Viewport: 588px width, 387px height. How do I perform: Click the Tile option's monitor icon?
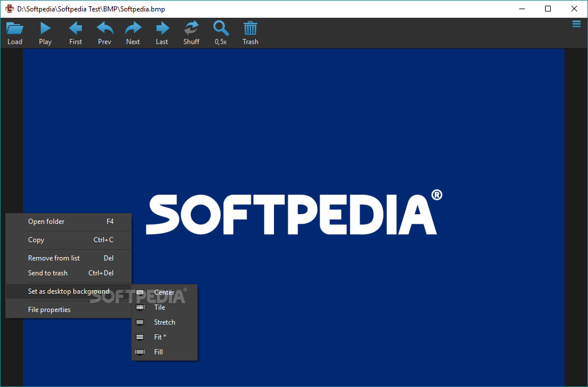(140, 307)
